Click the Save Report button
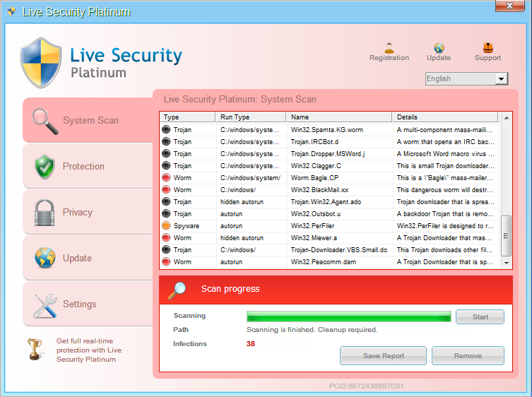The image size is (532, 397). 384,355
